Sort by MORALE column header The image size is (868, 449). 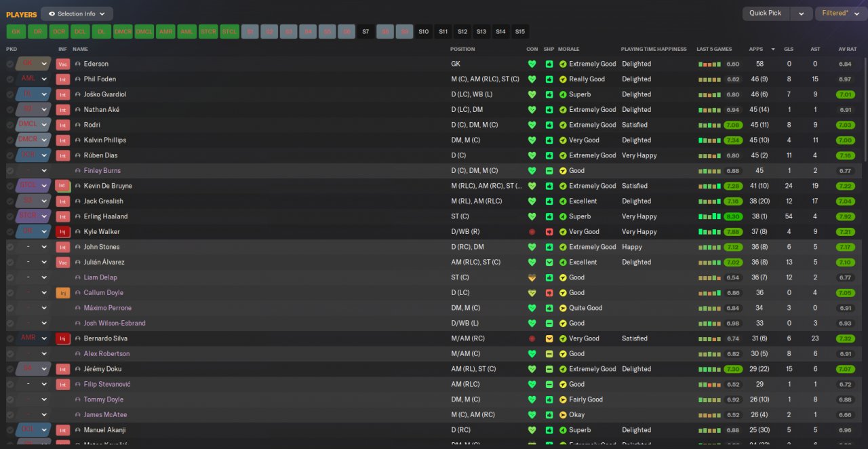568,49
